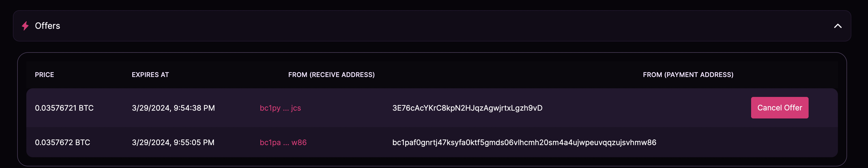868x168 pixels.
Task: Open the bc1pa ... w86 receive address link
Action: click(x=283, y=142)
